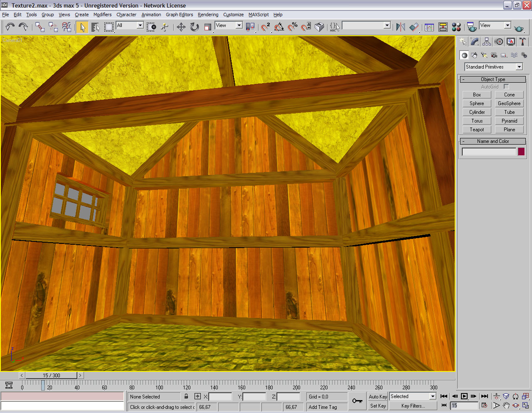Click the Mirror Selected Objects icon

click(400, 27)
